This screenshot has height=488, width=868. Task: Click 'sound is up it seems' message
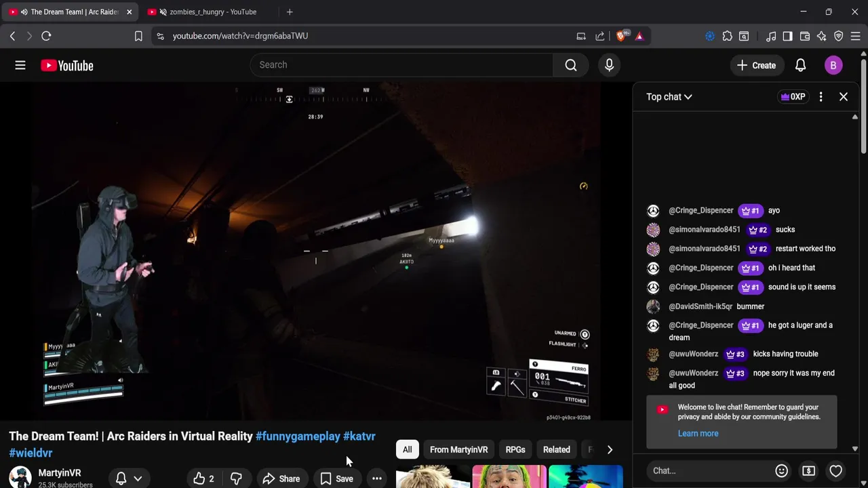coord(802,287)
